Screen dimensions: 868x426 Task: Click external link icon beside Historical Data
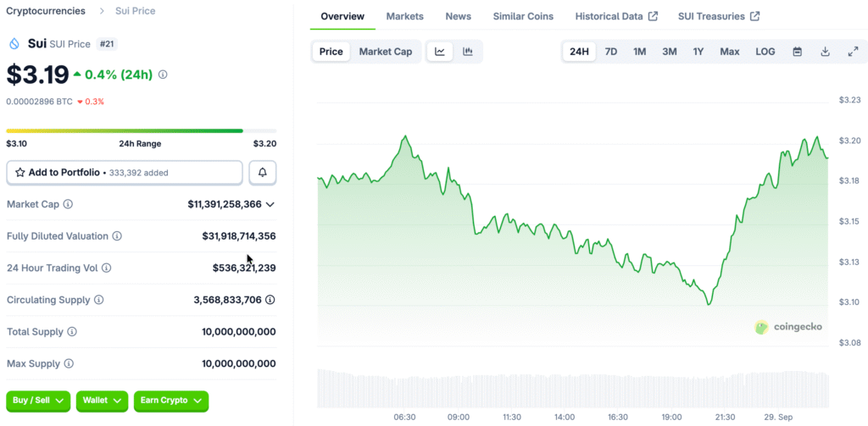click(654, 16)
